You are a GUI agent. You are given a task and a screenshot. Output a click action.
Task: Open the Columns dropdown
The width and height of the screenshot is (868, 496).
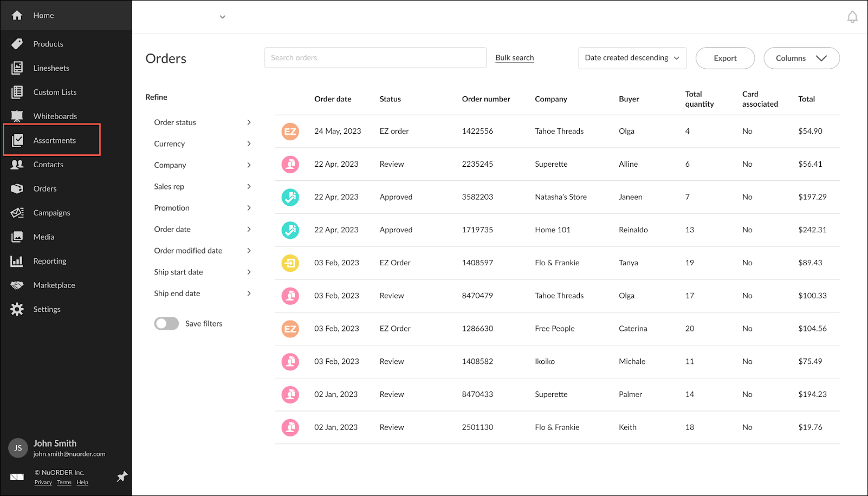coord(801,58)
